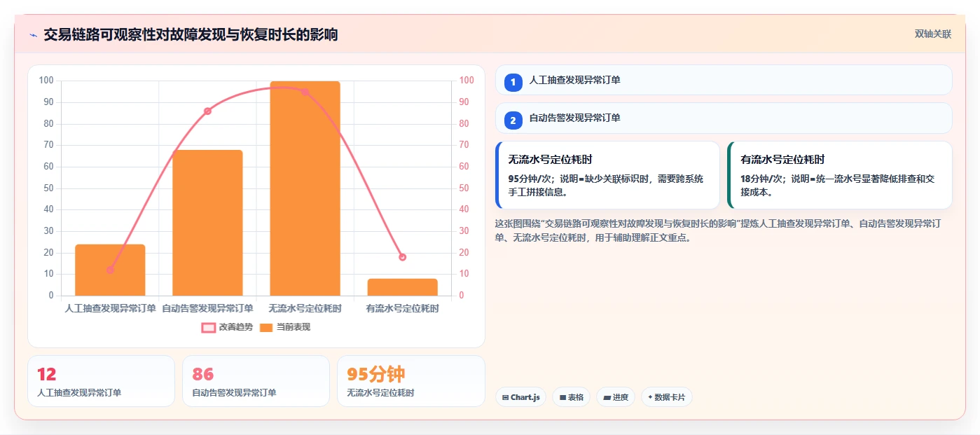Click the trend line point at 95

[305, 92]
